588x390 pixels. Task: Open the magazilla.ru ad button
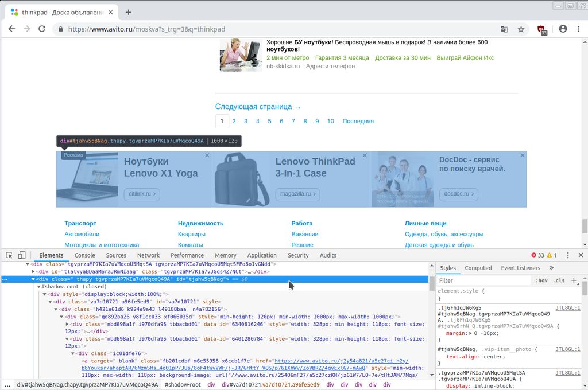coord(298,194)
